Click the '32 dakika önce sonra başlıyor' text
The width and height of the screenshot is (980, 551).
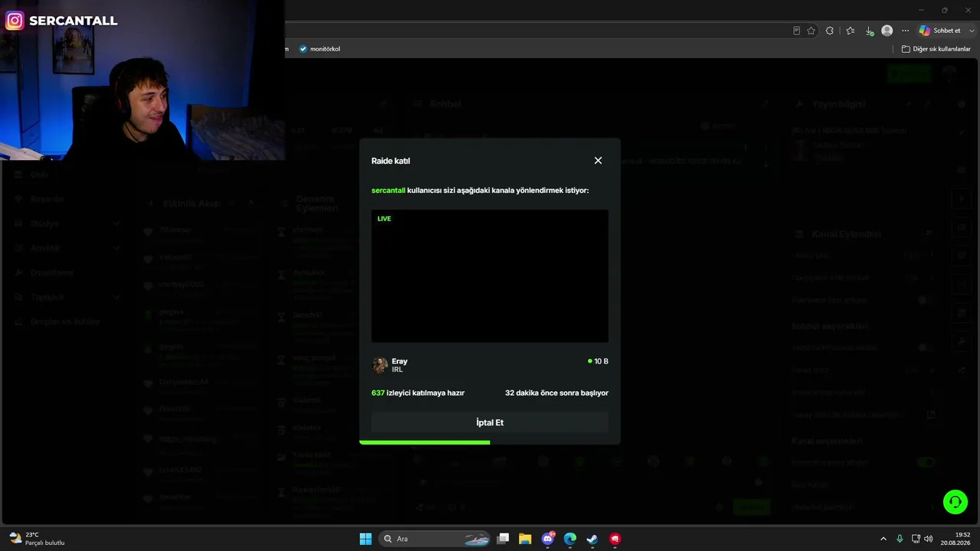pyautogui.click(x=557, y=393)
